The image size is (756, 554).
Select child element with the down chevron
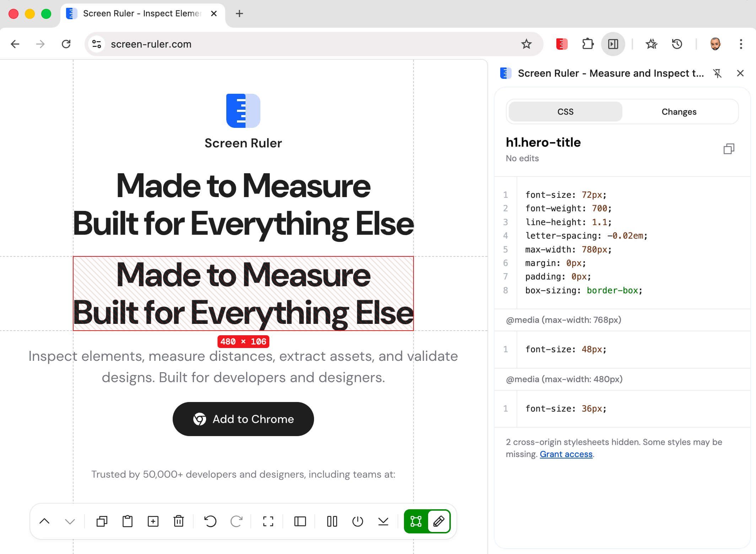tap(70, 521)
